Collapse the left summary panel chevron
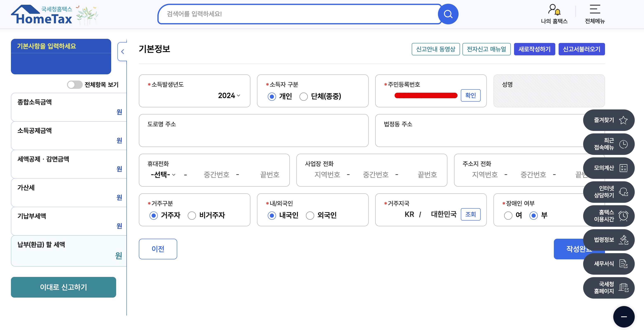 (x=123, y=52)
